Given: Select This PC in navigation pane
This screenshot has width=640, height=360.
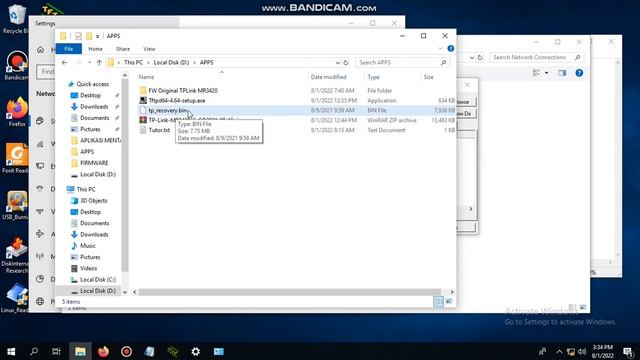Looking at the screenshot, I should tap(86, 189).
